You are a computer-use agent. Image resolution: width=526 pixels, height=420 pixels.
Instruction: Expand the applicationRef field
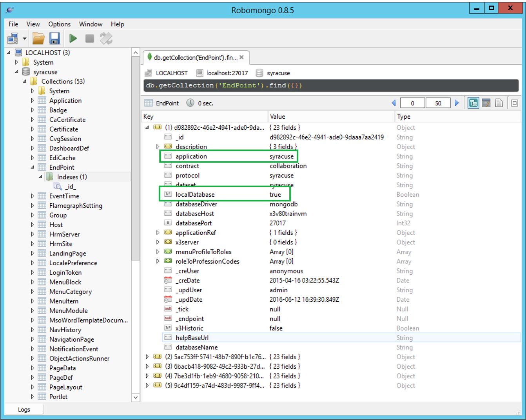coord(158,233)
